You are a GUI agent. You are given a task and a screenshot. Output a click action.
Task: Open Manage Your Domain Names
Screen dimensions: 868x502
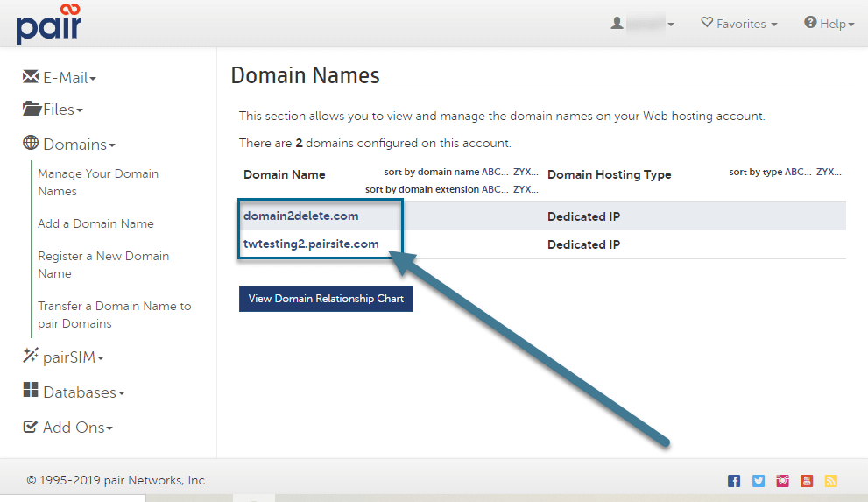tap(98, 182)
